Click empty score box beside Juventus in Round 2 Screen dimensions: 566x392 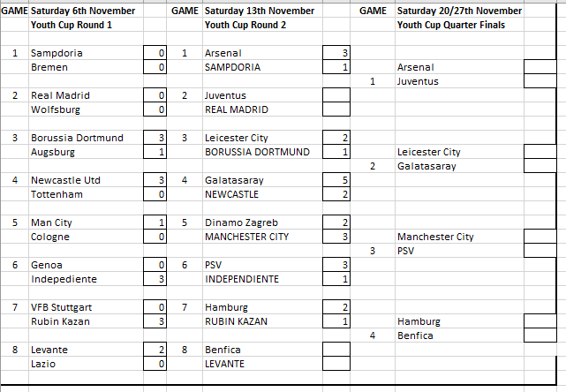(x=337, y=95)
